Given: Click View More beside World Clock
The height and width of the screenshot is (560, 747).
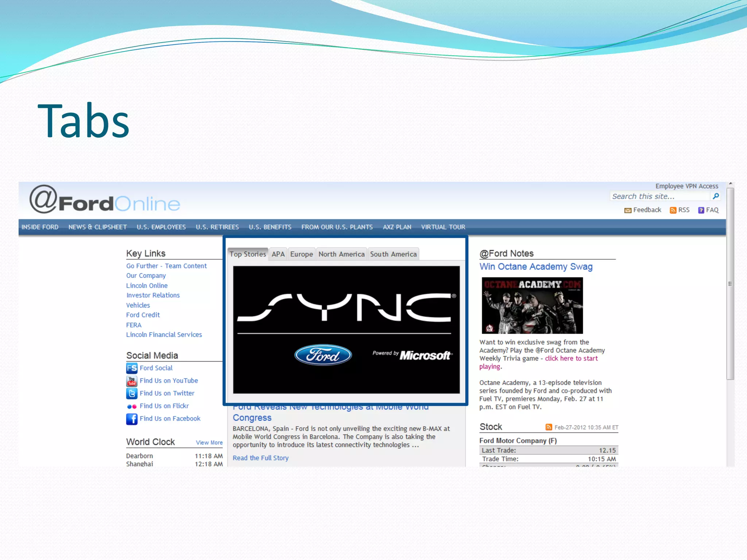Looking at the screenshot, I should (209, 443).
